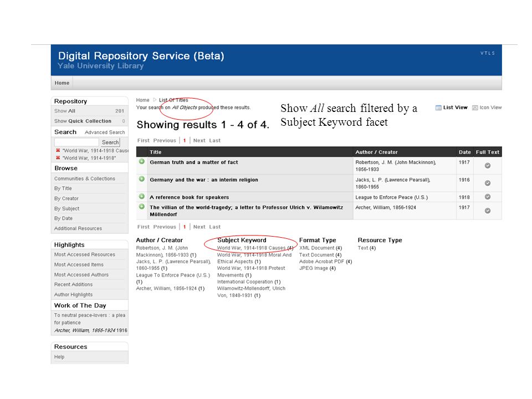532x399 pixels.
Task: Open Help under Resources
Action: point(59,357)
